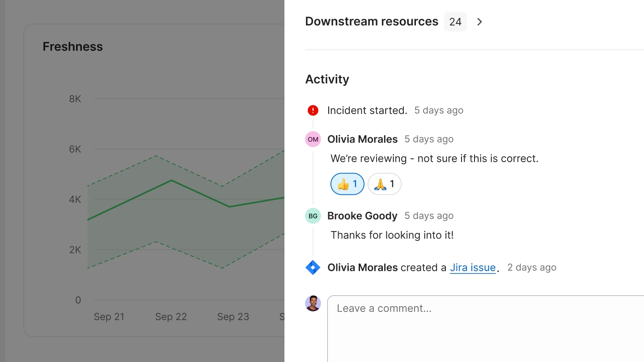Screen dimensions: 644x362
Task: Toggle the praying hands reaction
Action: pos(384,184)
